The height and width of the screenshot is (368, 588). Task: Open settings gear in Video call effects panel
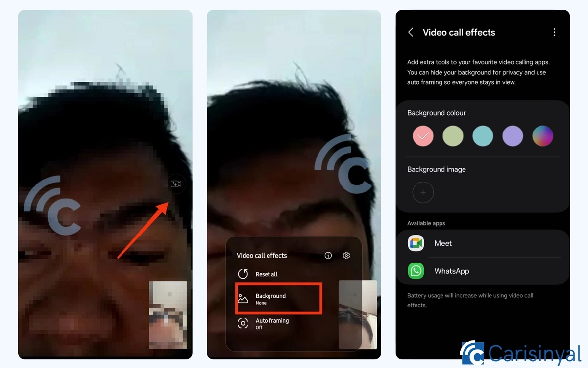pos(346,255)
